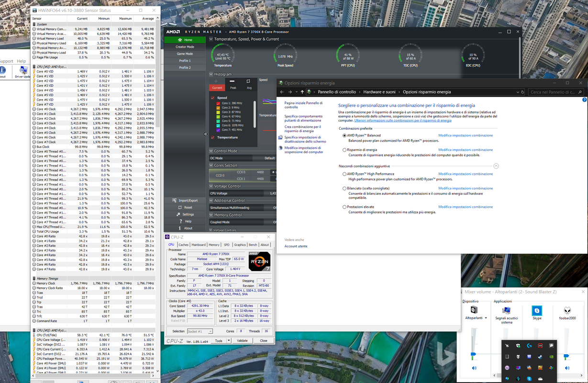Screen dimensions: 588x383
Task: Open Skype icon in tray overflow
Action: 529,379
